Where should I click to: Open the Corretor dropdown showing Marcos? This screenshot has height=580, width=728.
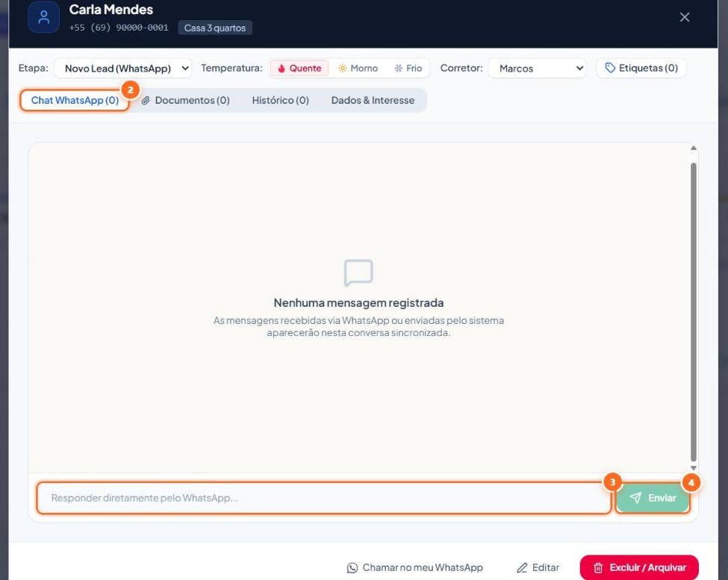pos(537,68)
